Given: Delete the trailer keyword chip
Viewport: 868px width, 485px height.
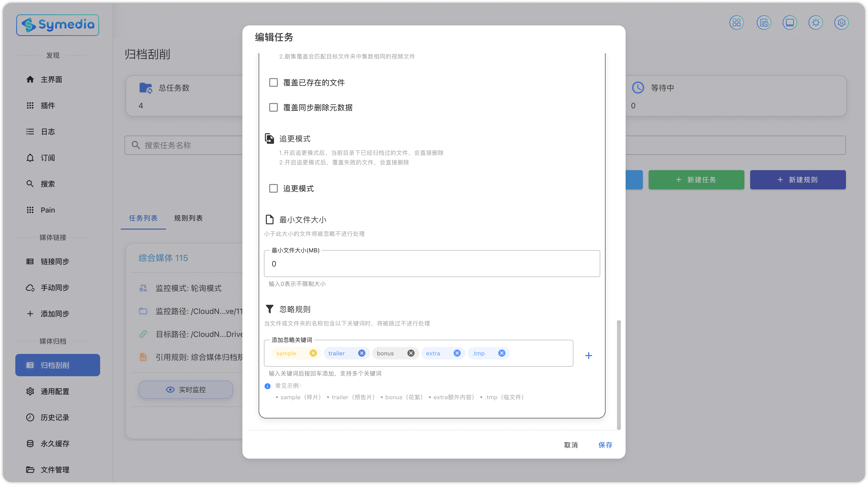Looking at the screenshot, I should (x=362, y=353).
